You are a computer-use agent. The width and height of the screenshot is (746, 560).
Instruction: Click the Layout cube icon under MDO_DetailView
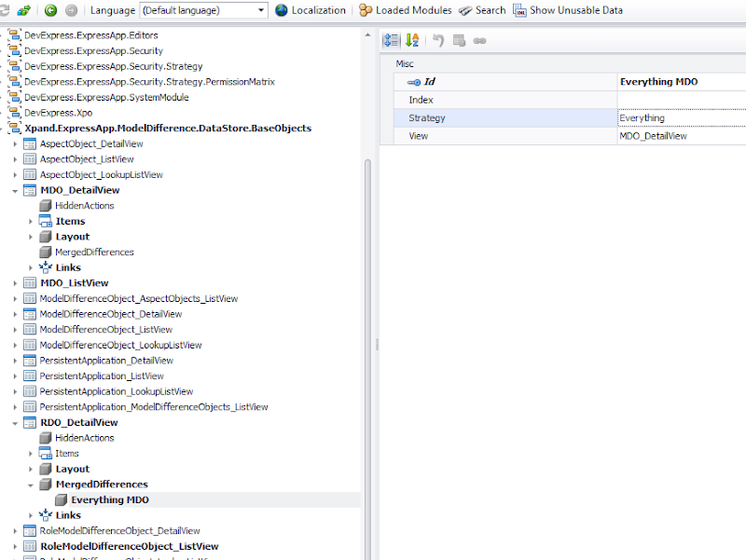(x=45, y=237)
